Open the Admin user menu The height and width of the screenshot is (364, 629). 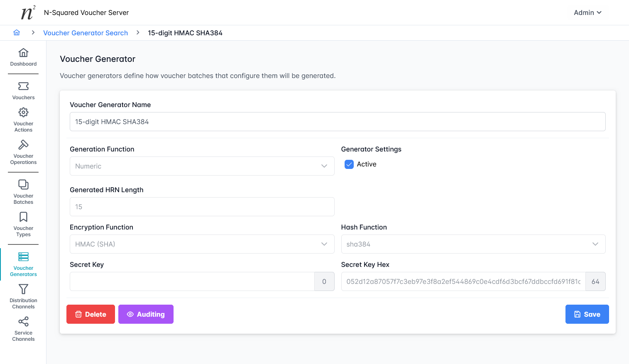pyautogui.click(x=587, y=13)
